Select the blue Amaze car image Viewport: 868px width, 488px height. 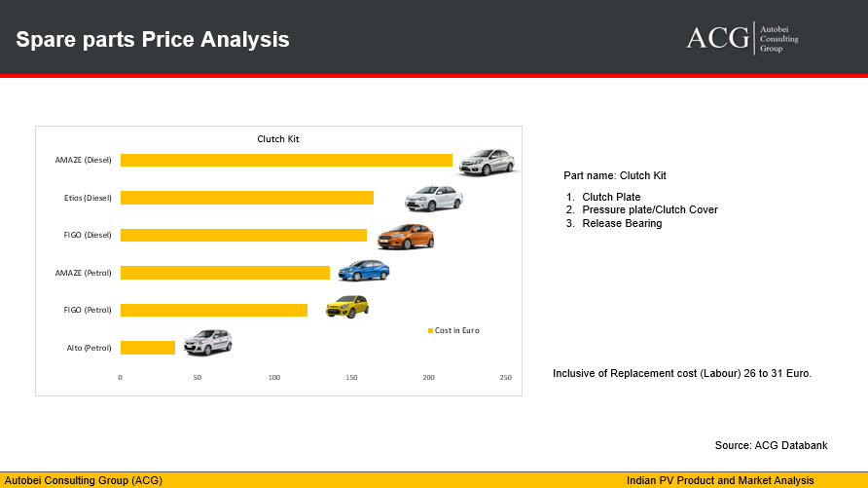(x=364, y=271)
